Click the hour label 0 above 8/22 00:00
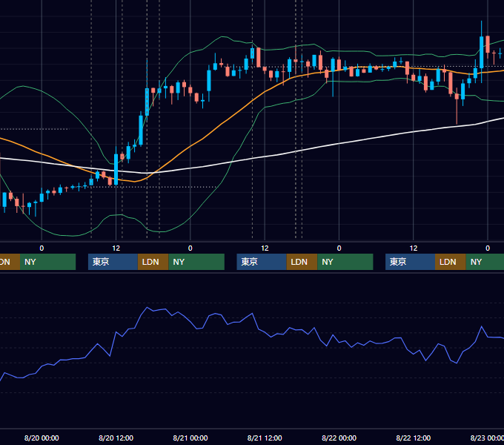The image size is (504, 445). [339, 248]
